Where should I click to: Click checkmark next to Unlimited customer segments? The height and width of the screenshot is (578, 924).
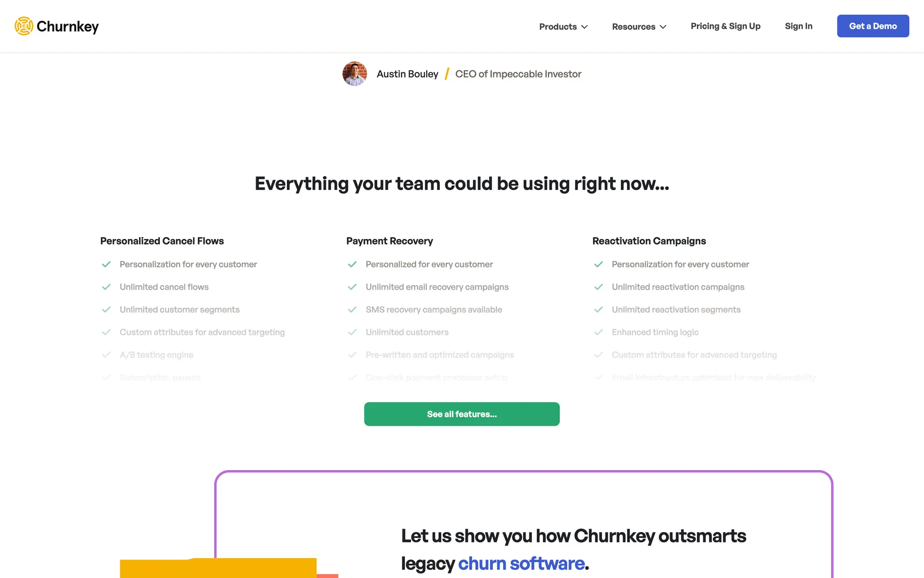[106, 310]
